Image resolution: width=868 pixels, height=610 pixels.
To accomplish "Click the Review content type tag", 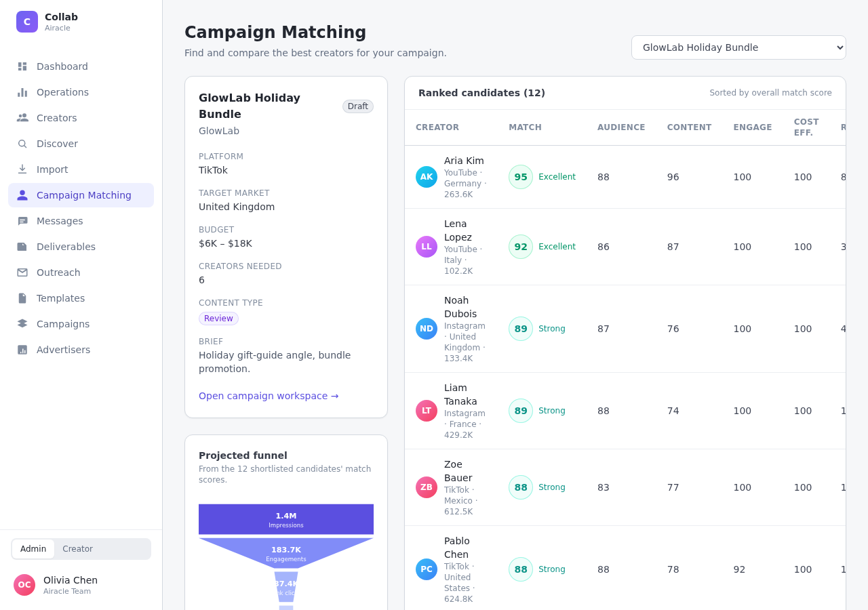I will click(x=218, y=319).
